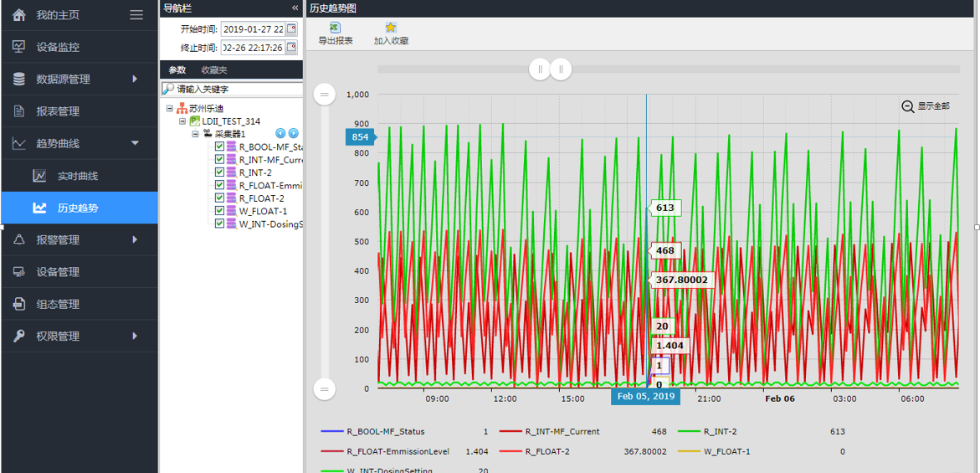The width and height of the screenshot is (980, 473).
Task: Click the 实时曲线 icon
Action: [40, 176]
